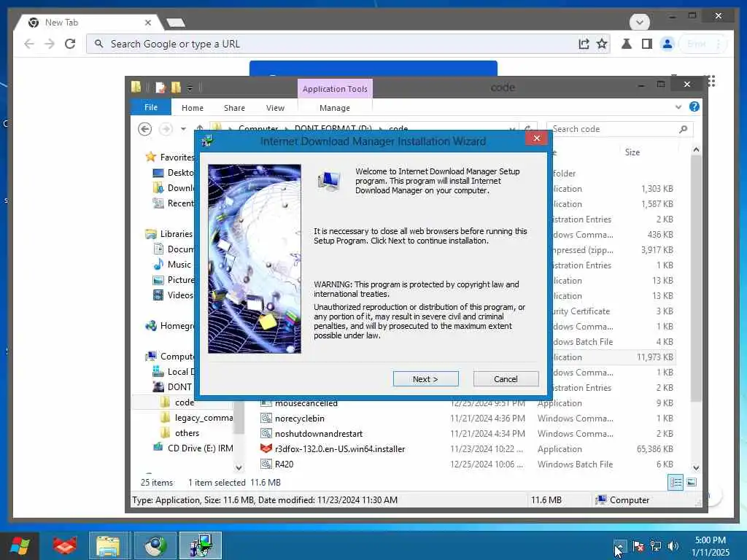Close the IDM Installation Wizard dialog
This screenshot has width=747, height=560.
pyautogui.click(x=537, y=138)
